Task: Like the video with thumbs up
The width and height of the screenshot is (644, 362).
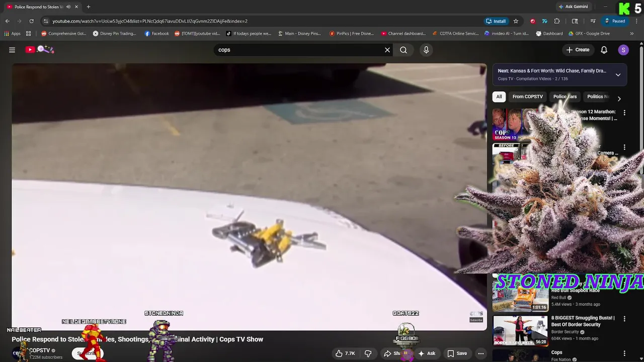Action: (345, 353)
